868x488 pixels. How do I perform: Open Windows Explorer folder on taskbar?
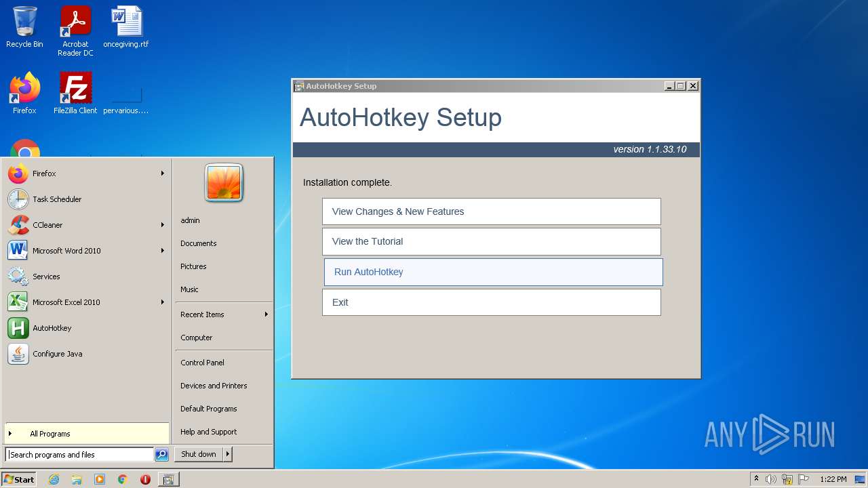(77, 479)
